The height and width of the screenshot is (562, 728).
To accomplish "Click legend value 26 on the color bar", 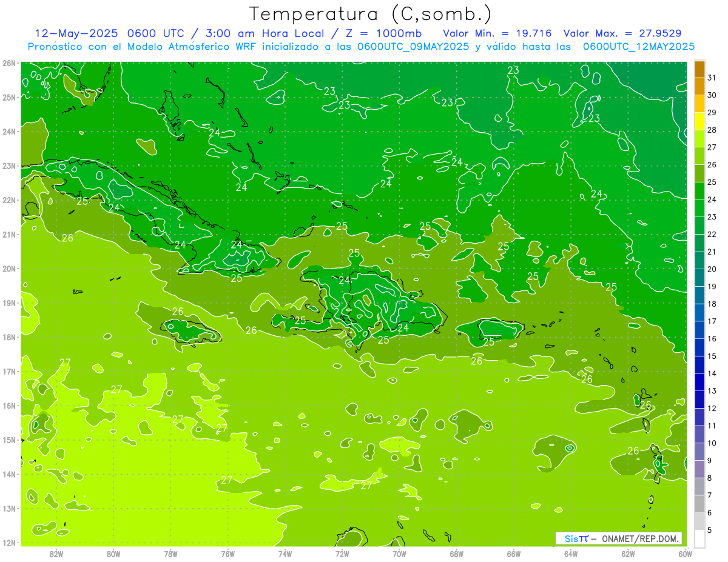I will click(x=712, y=165).
